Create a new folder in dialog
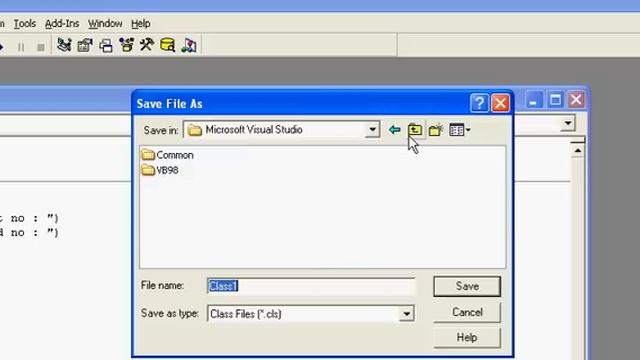The image size is (640, 360). tap(436, 130)
